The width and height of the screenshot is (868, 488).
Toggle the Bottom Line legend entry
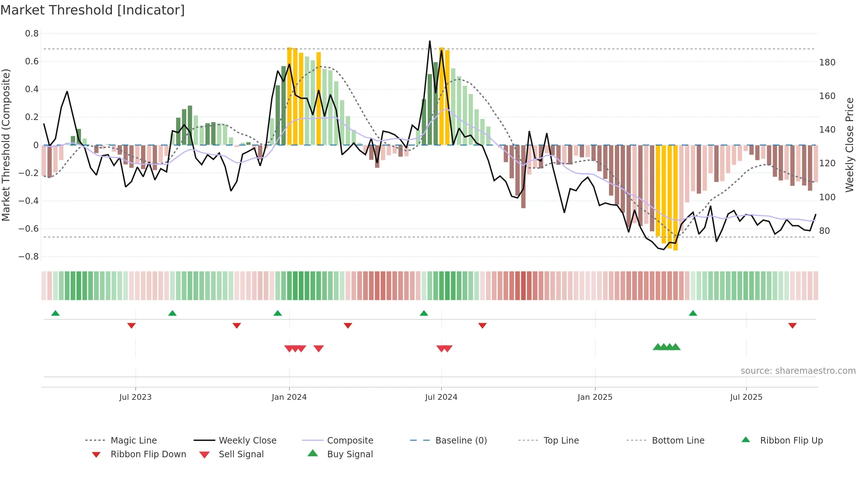(665, 440)
